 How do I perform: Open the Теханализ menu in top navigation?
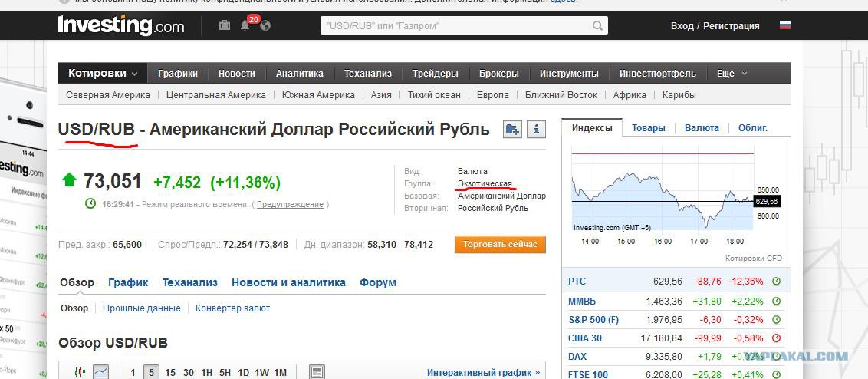pyautogui.click(x=367, y=73)
